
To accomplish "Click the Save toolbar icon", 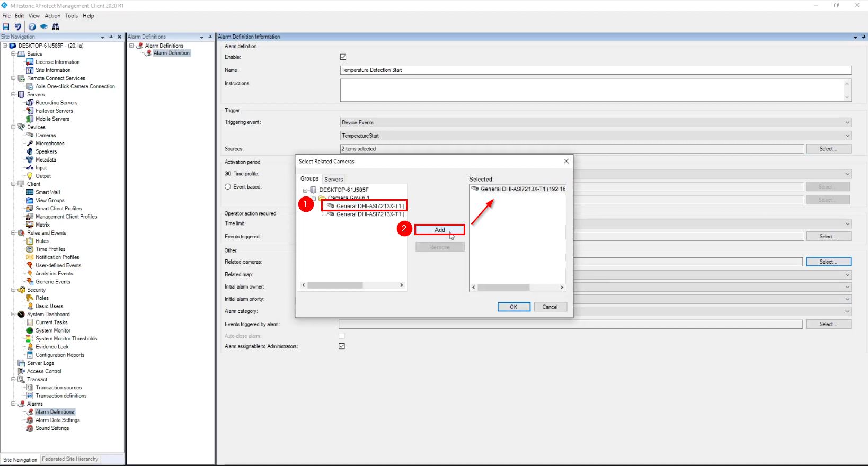I will click(x=6, y=26).
